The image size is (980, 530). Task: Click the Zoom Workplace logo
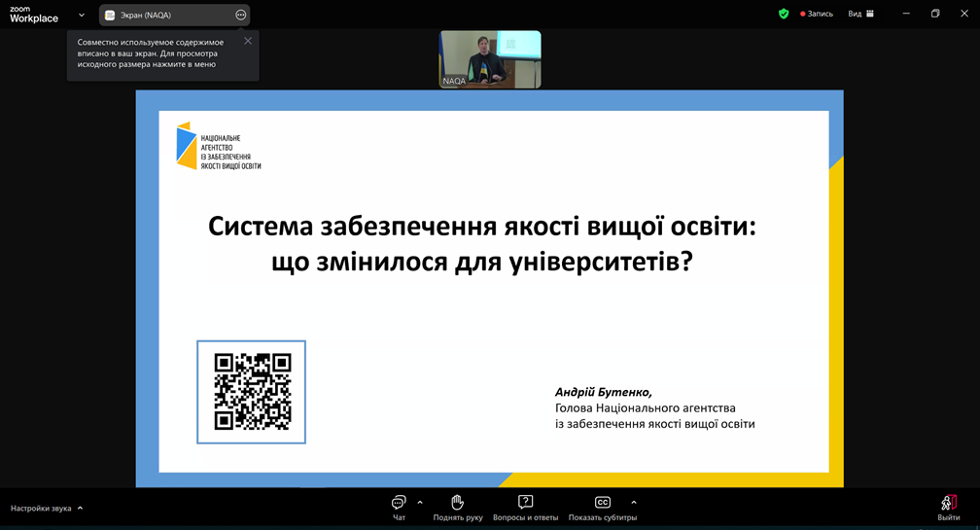pos(34,15)
